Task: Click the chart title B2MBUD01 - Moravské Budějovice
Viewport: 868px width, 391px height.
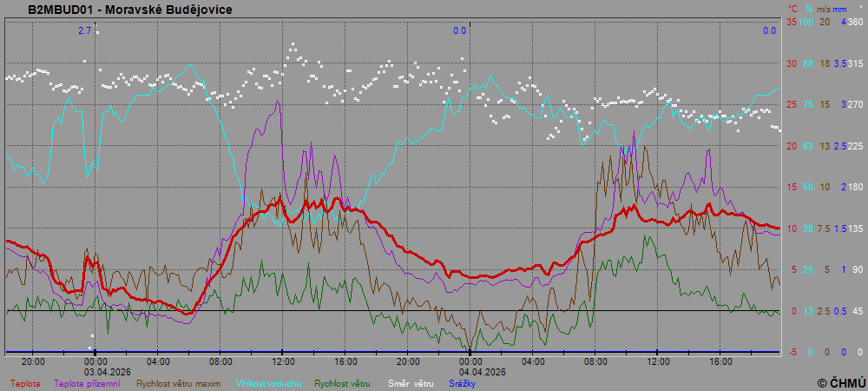Action: coord(130,10)
